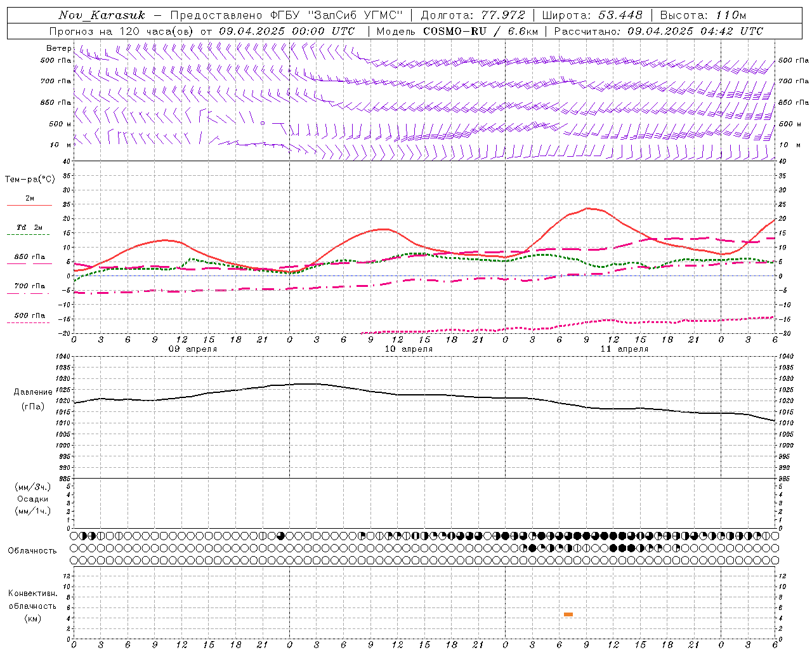Screen dimensions: 812x650
Task: Click the "700 гПа" temperature legend entry
Action: coord(30,286)
